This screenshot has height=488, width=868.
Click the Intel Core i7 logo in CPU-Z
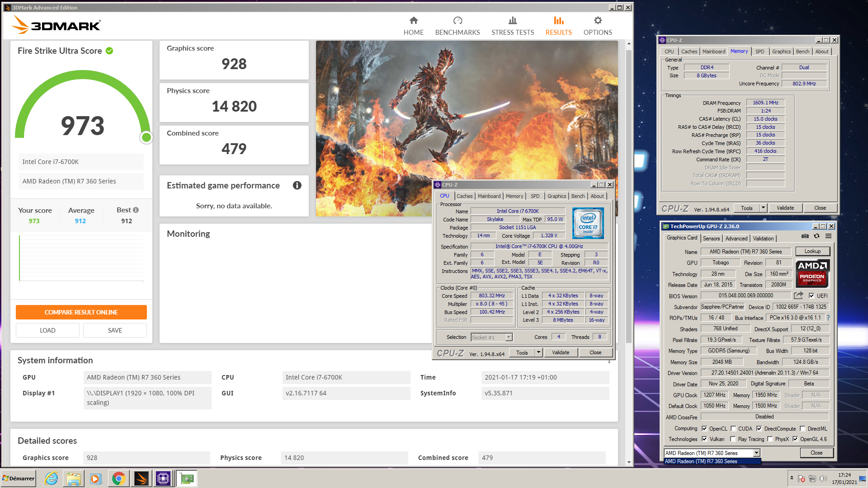pyautogui.click(x=588, y=223)
